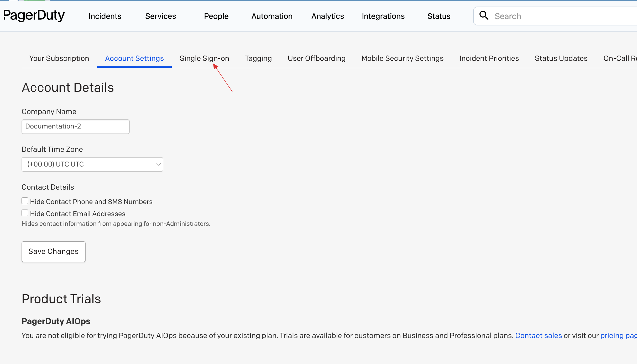Edit the Company Name field

pos(76,126)
